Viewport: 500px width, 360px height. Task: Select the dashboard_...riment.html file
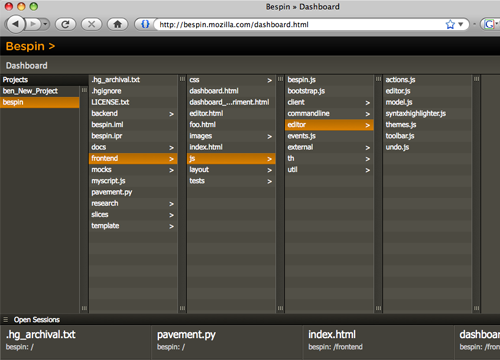[231, 102]
